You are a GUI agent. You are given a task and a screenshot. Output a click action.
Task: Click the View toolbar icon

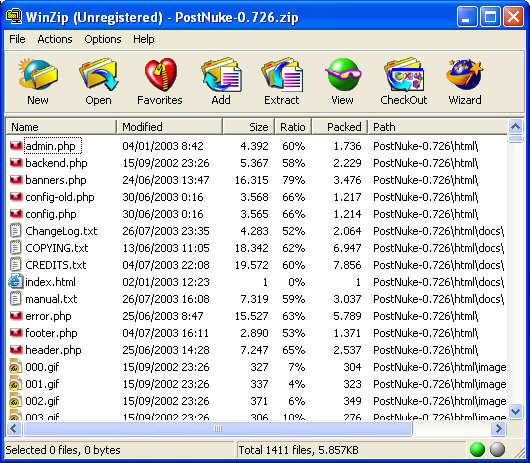click(x=343, y=74)
